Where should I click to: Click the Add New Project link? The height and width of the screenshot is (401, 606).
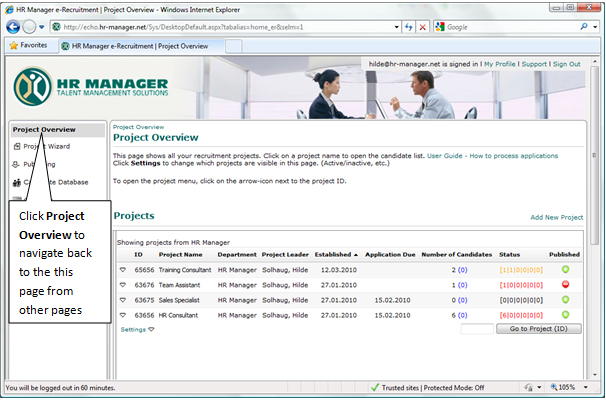click(x=557, y=217)
